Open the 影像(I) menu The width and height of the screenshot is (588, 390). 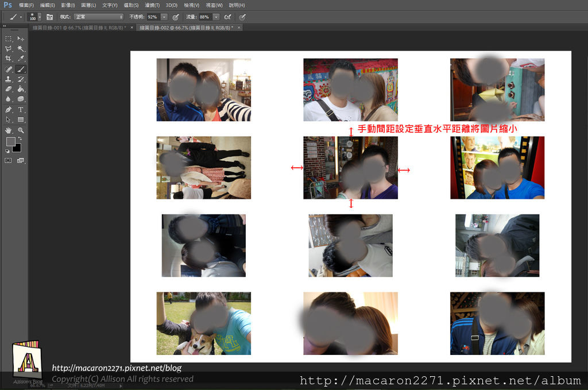(x=68, y=5)
